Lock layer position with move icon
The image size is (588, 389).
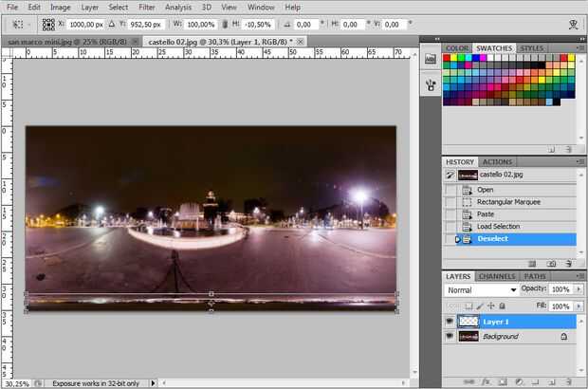(491, 306)
